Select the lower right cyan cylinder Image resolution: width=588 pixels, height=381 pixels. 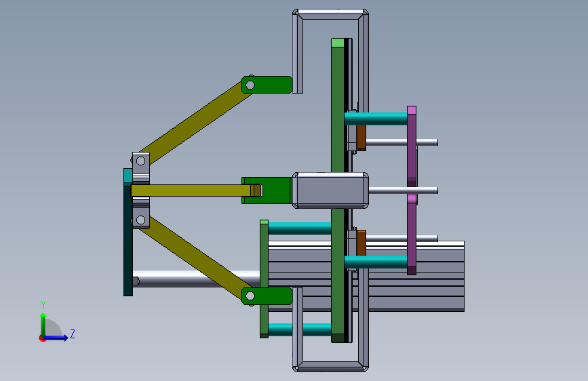coord(376,262)
